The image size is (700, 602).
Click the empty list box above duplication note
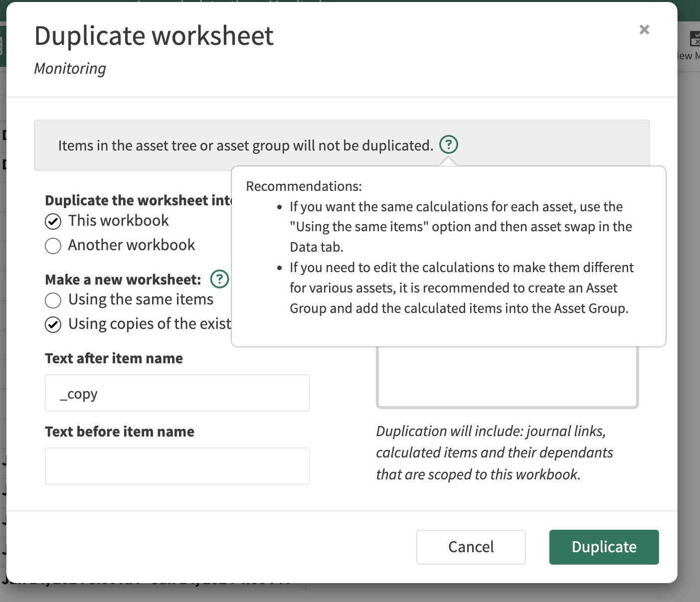[x=507, y=377]
